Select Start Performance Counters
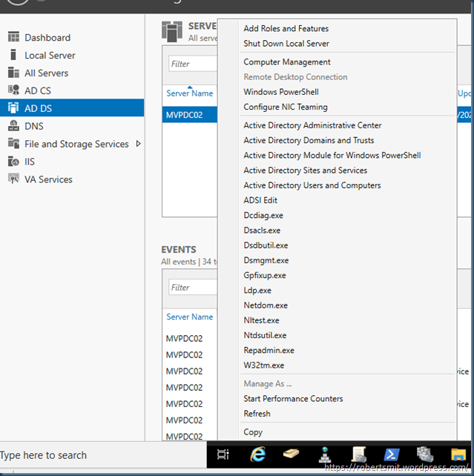This screenshot has height=476, width=474. 293,399
